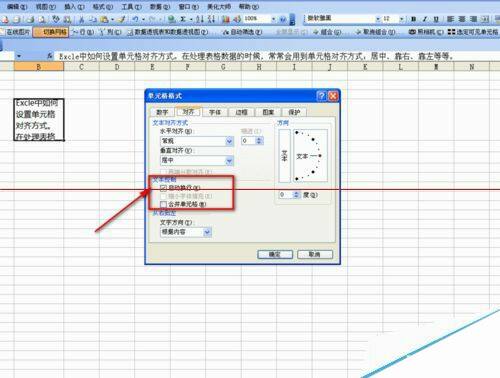Toggle the 切换网格 gridlines button
The height and width of the screenshot is (378, 500).
pos(51,32)
